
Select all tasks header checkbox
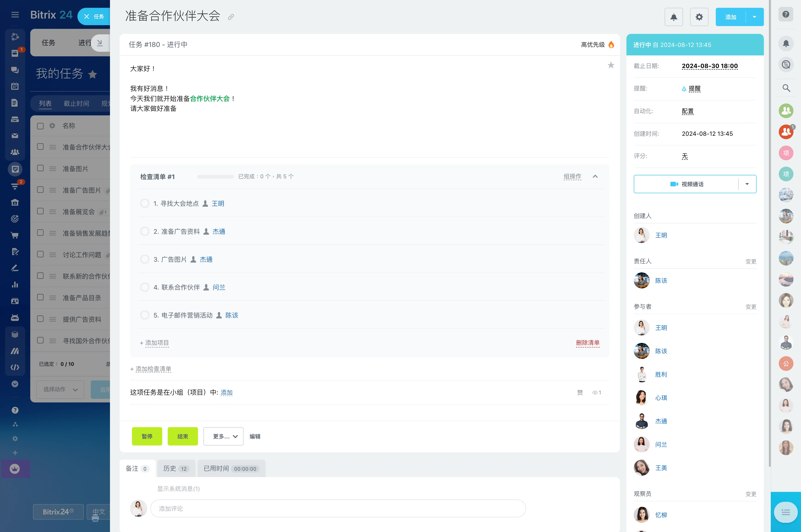click(40, 126)
